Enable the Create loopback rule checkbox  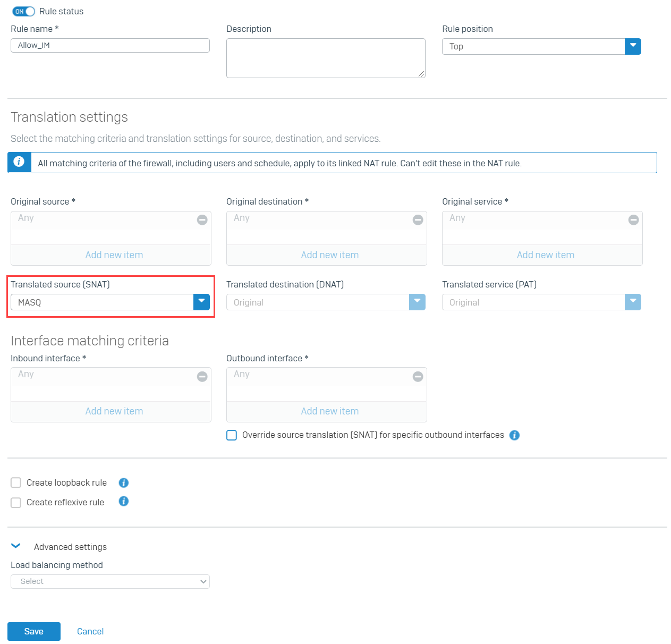15,482
